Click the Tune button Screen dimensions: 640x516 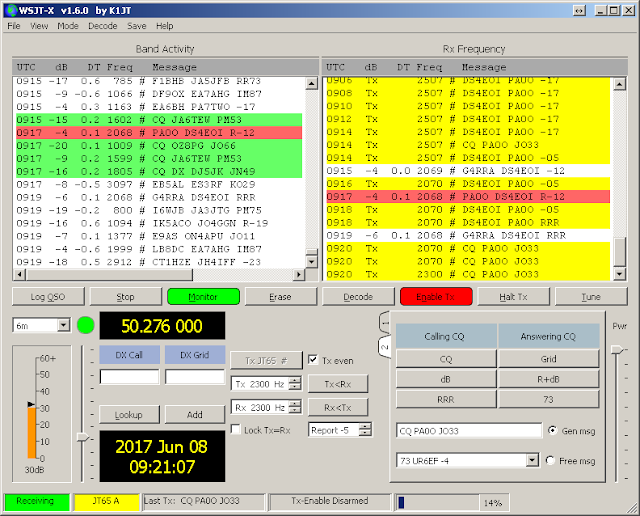(591, 297)
